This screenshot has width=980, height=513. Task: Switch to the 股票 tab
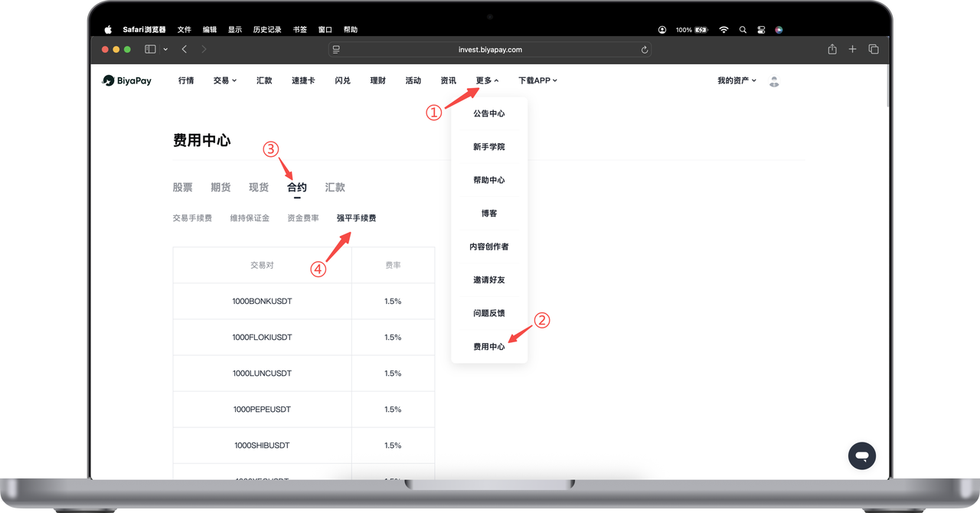pos(182,188)
